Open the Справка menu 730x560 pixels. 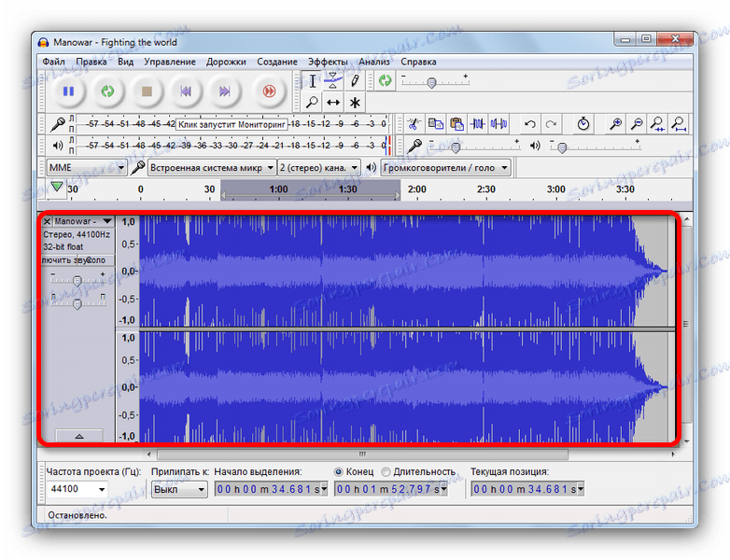click(x=418, y=62)
